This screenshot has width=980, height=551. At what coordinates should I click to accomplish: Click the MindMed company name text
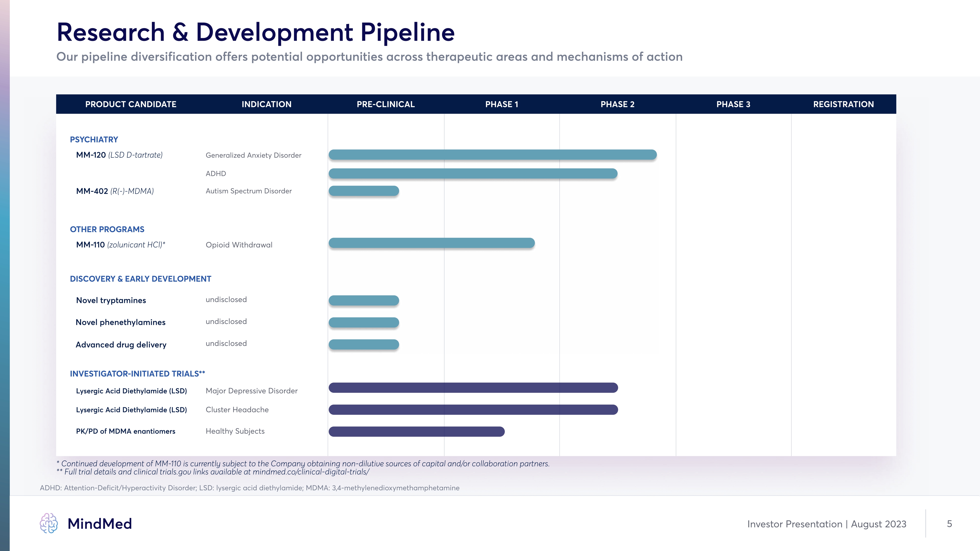click(100, 524)
